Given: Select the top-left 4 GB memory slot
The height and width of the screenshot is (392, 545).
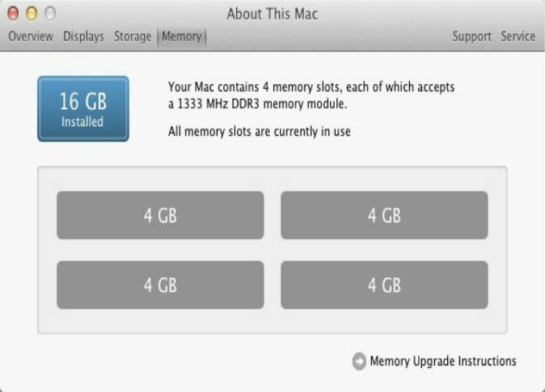Looking at the screenshot, I should click(x=160, y=215).
